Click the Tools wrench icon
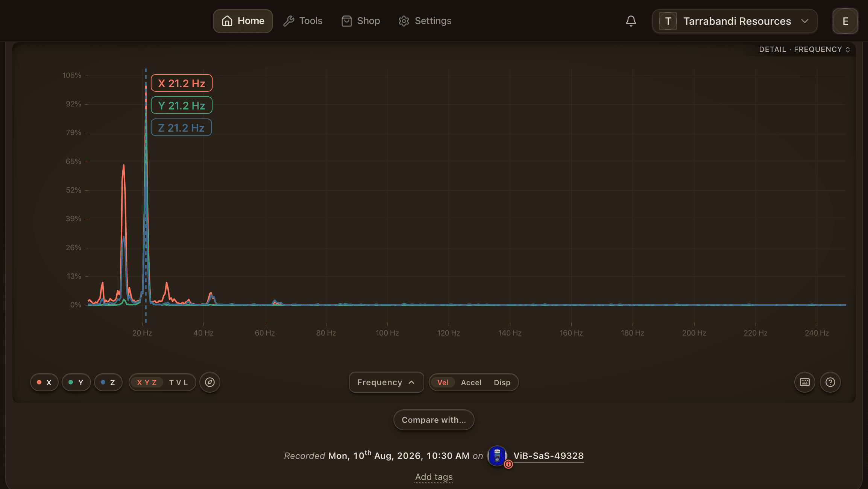Image resolution: width=868 pixels, height=489 pixels. pyautogui.click(x=288, y=21)
